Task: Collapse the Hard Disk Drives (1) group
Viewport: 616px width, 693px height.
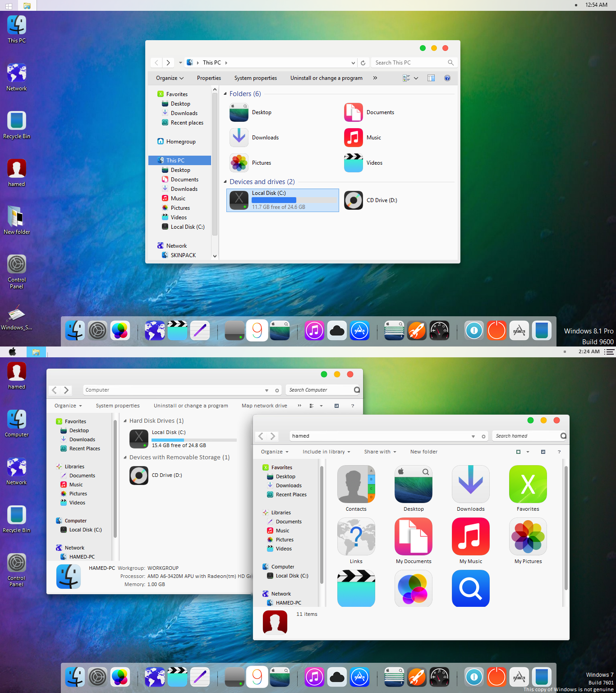Action: [125, 421]
